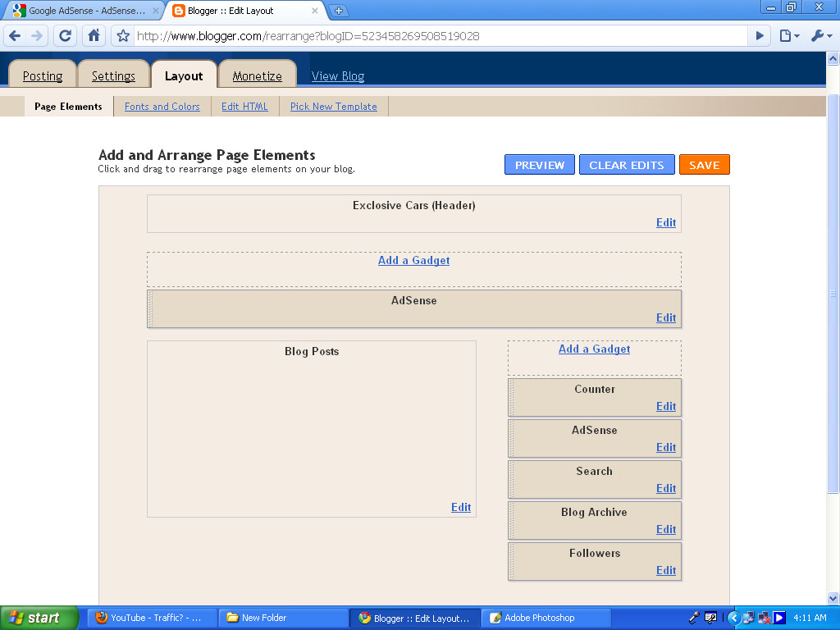Minimize the browser window
The width and height of the screenshot is (840, 630).
771,7
